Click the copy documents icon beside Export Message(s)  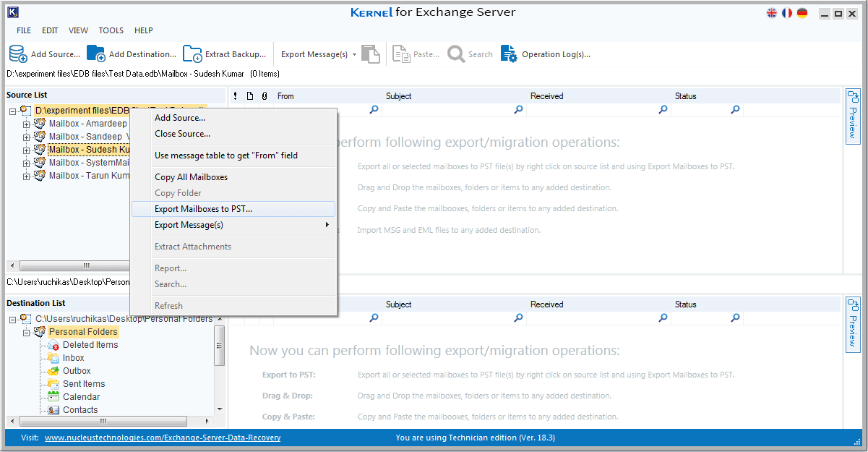click(371, 54)
